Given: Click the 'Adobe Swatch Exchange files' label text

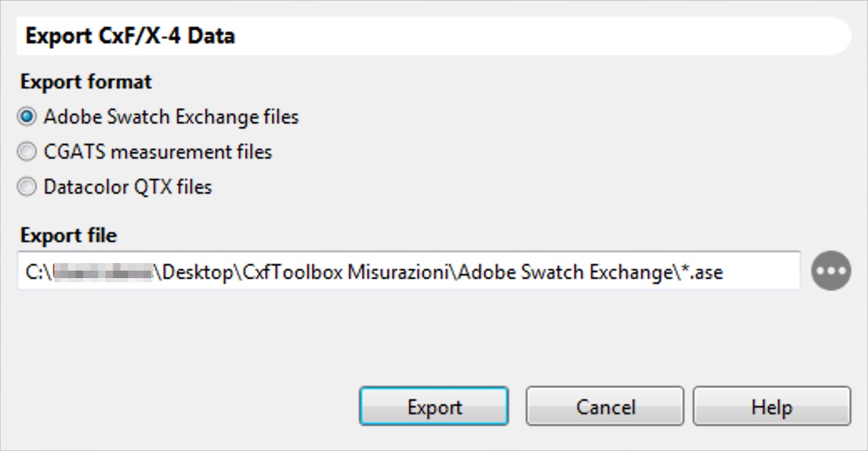Looking at the screenshot, I should (171, 117).
